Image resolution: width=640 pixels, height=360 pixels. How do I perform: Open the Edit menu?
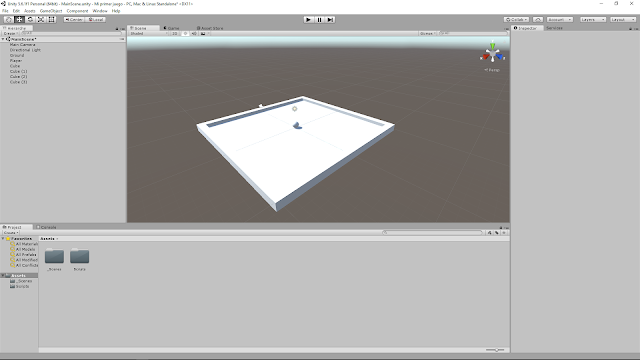click(x=16, y=11)
